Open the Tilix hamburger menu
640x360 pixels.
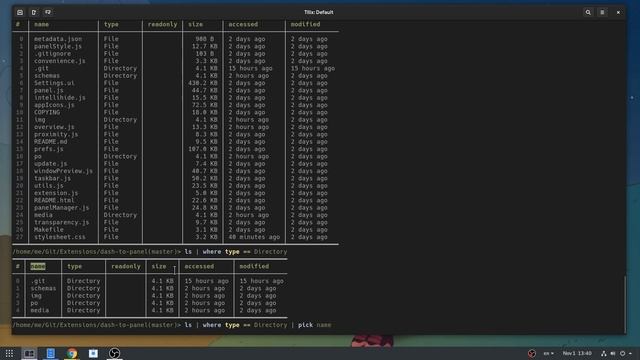[x=602, y=12]
